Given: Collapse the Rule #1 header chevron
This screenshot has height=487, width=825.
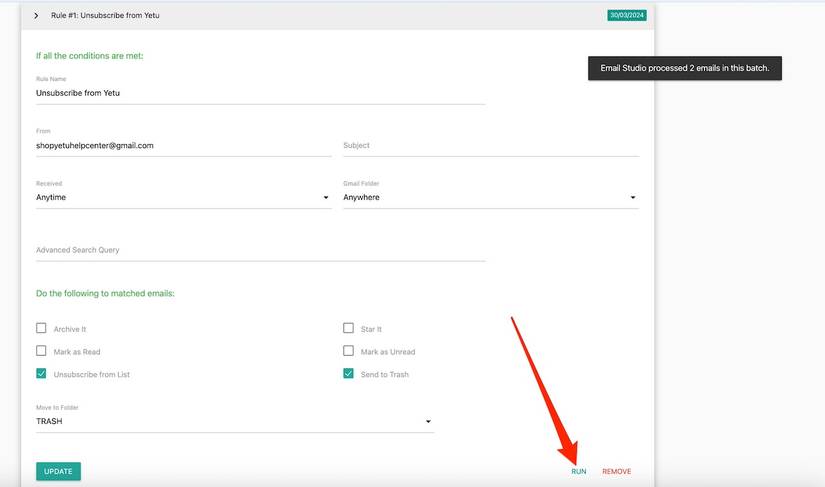Looking at the screenshot, I should point(36,16).
